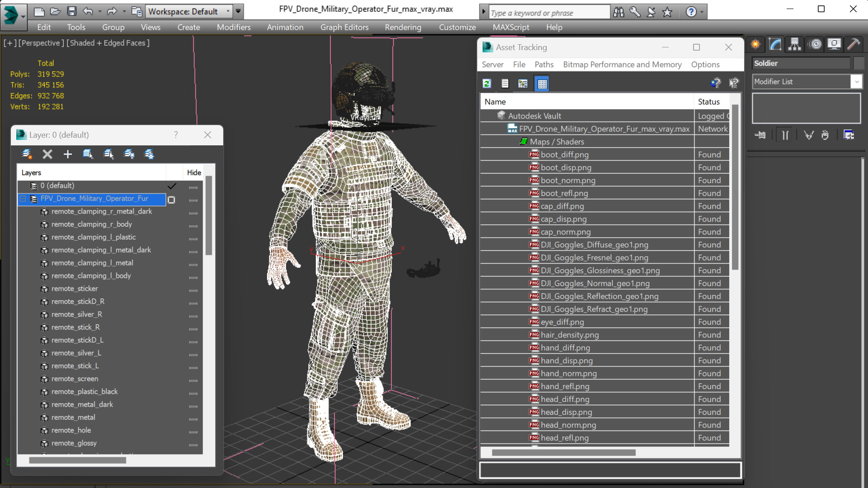Click the keyword search input field
The height and width of the screenshot is (488, 868).
click(x=548, y=13)
